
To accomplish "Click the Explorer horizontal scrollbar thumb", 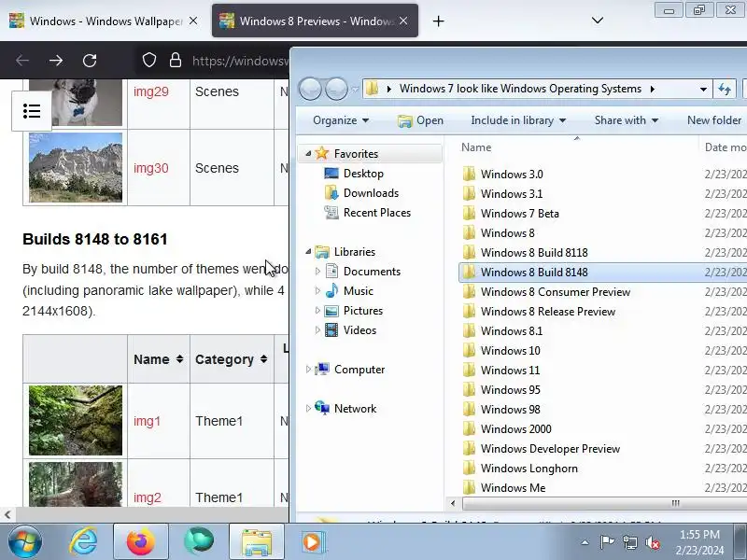I will 604,503.
